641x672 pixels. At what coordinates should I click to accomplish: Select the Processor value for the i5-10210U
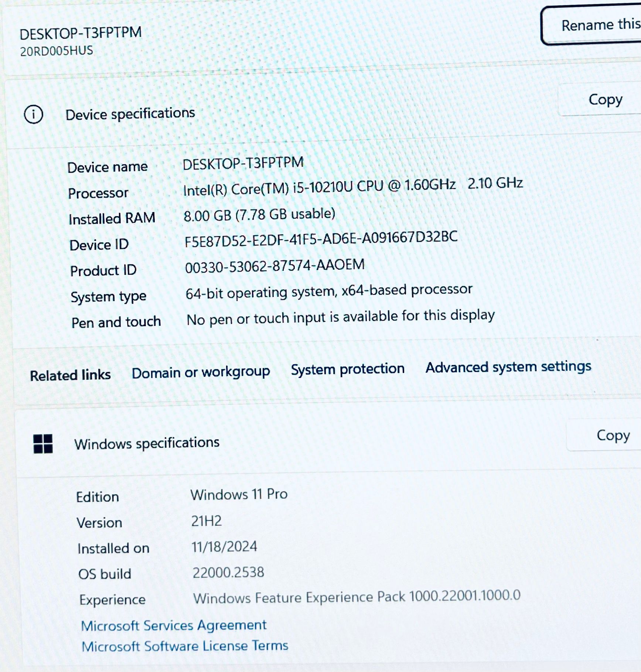pos(353,188)
